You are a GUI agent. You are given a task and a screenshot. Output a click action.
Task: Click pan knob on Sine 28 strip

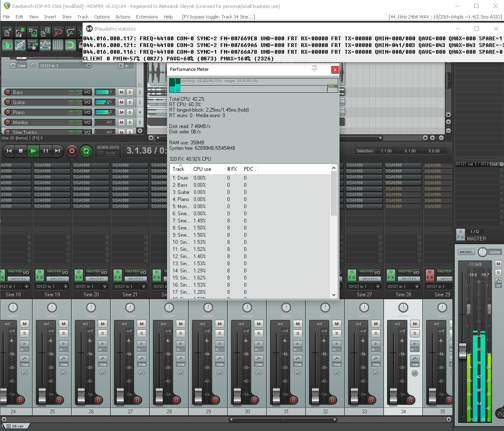coord(403,307)
